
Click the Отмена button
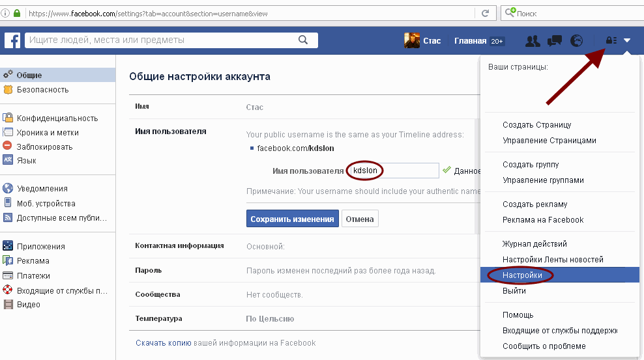[x=360, y=219]
